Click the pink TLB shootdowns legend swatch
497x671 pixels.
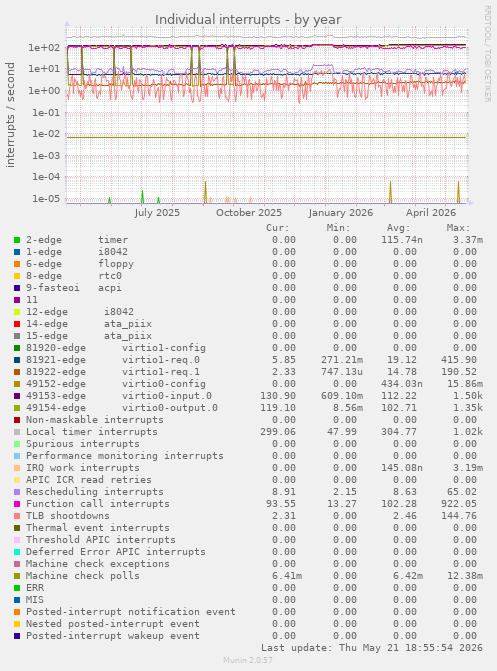pyautogui.click(x=17, y=516)
